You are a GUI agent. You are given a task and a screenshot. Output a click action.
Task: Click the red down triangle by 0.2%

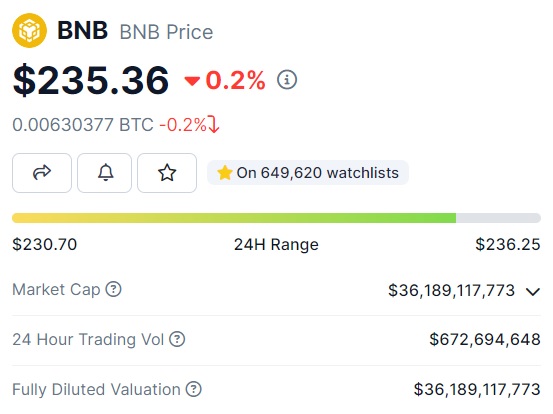click(192, 81)
